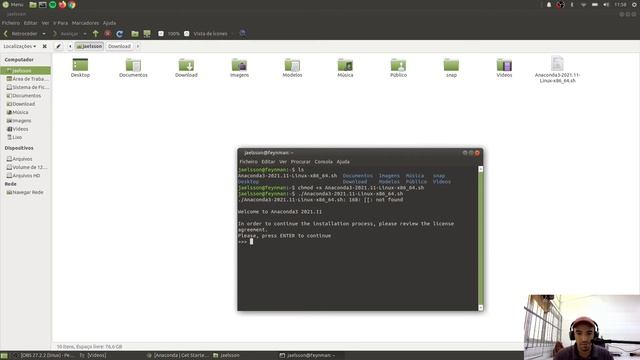The height and width of the screenshot is (360, 640).
Task: Select Vídeos in sidebar
Action: pos(25,129)
